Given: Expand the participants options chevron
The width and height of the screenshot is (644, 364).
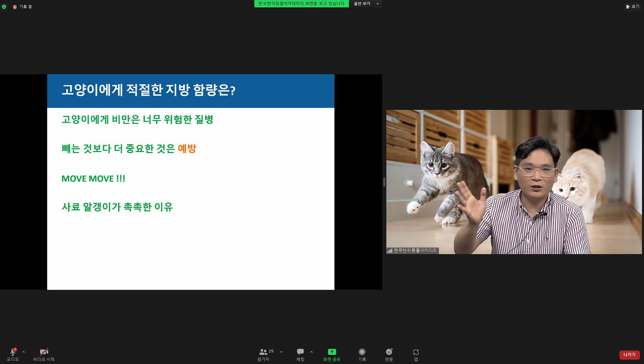Looking at the screenshot, I should [x=281, y=352].
